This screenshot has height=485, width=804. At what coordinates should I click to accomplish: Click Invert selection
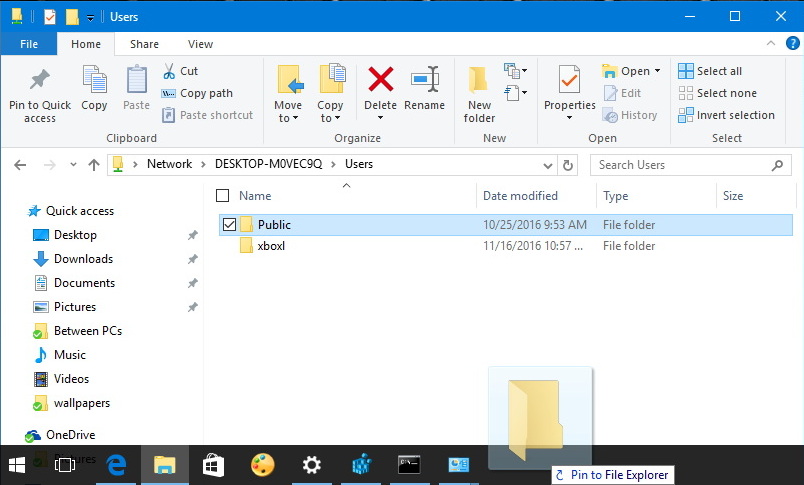[x=726, y=115]
